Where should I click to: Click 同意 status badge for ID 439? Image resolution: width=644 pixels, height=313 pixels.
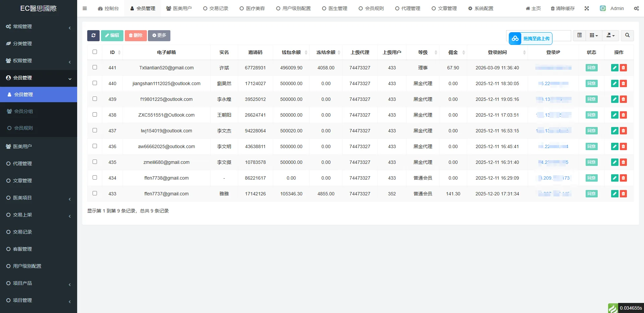[591, 99]
